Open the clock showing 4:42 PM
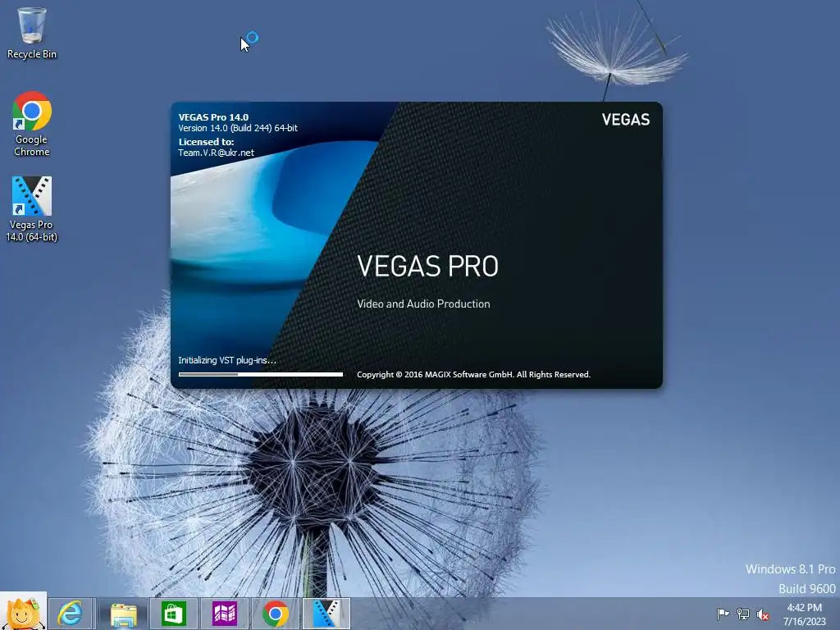This screenshot has height=630, width=840. click(x=804, y=608)
